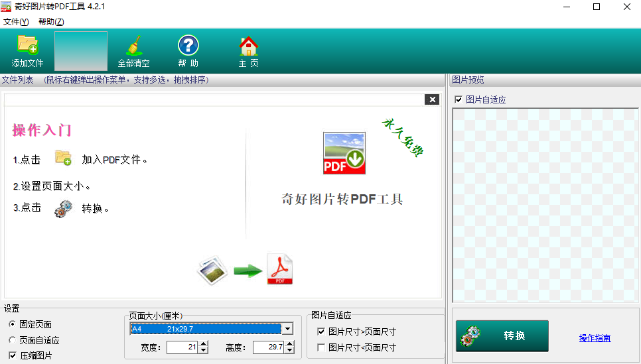Select the 固定页面 radio option

13,324
